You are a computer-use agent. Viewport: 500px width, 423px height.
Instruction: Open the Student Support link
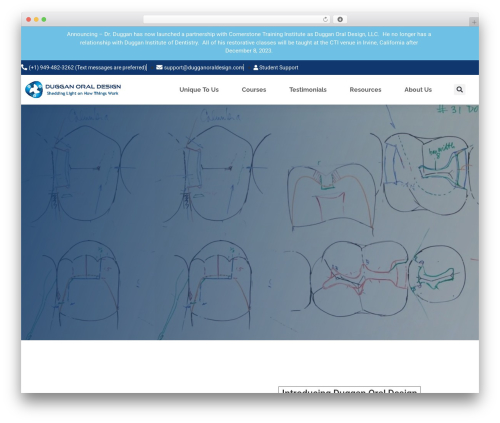[x=279, y=68]
